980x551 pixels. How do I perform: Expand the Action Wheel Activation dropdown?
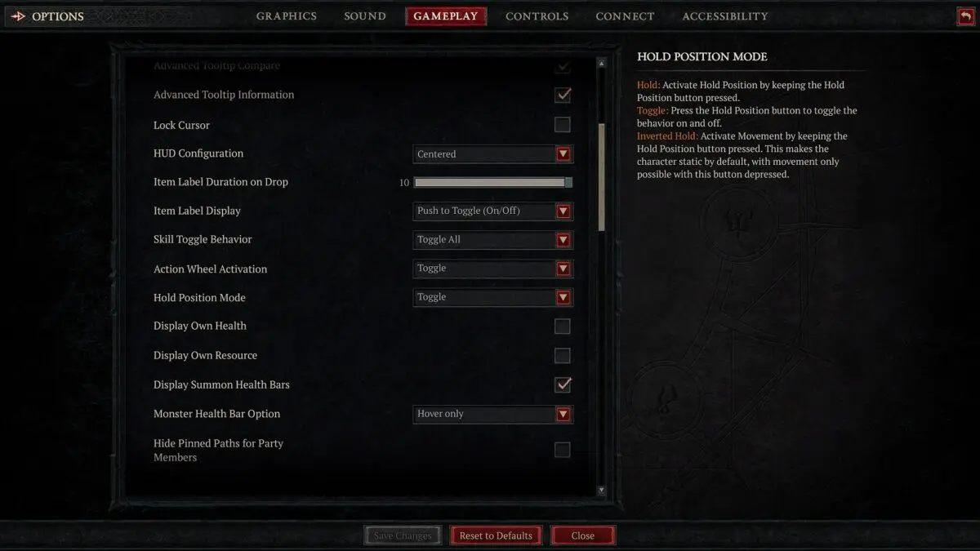[563, 269]
